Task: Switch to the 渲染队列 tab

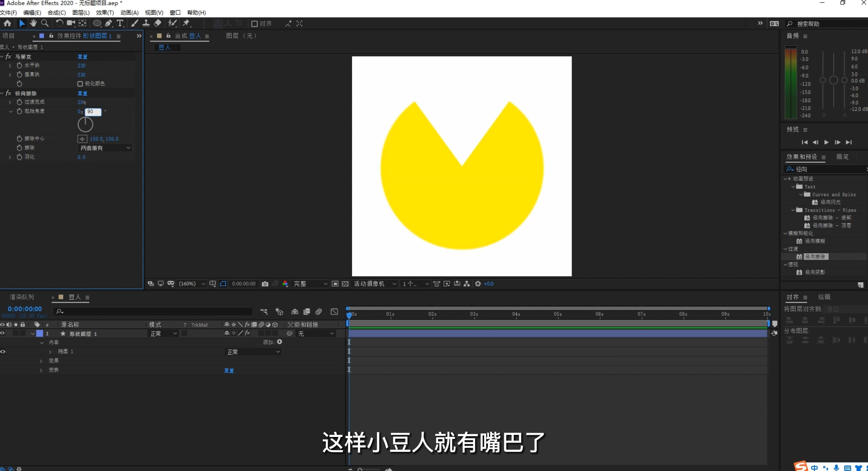Action: [22, 297]
